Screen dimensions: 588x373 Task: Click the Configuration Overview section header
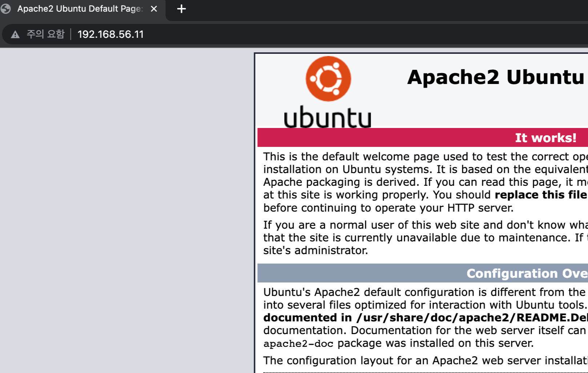[423, 273]
